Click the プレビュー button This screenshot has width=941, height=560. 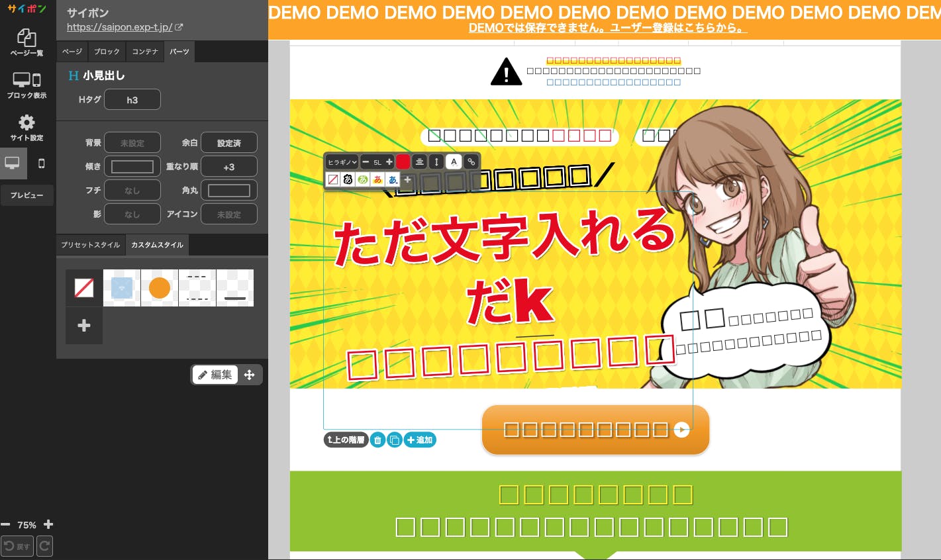tap(26, 195)
